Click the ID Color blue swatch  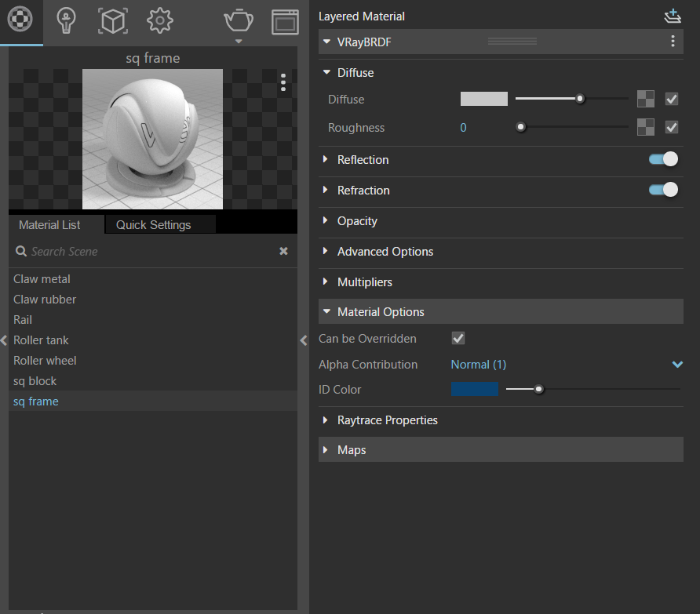tap(475, 389)
